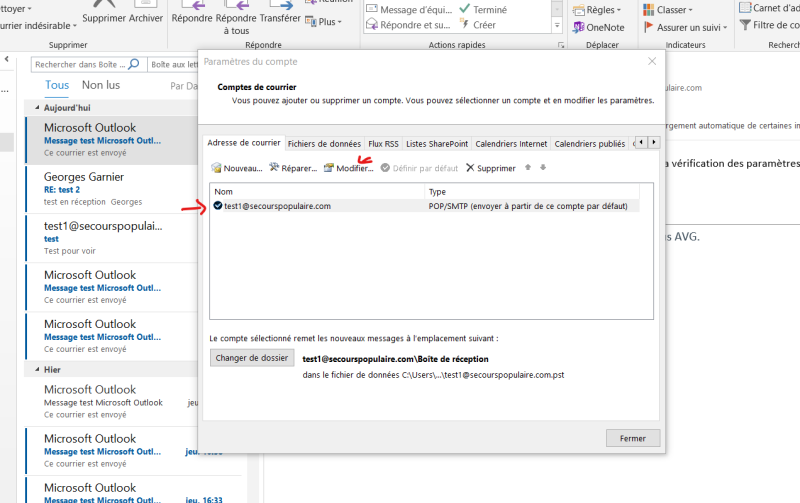Click the Créer quick action

(478, 24)
